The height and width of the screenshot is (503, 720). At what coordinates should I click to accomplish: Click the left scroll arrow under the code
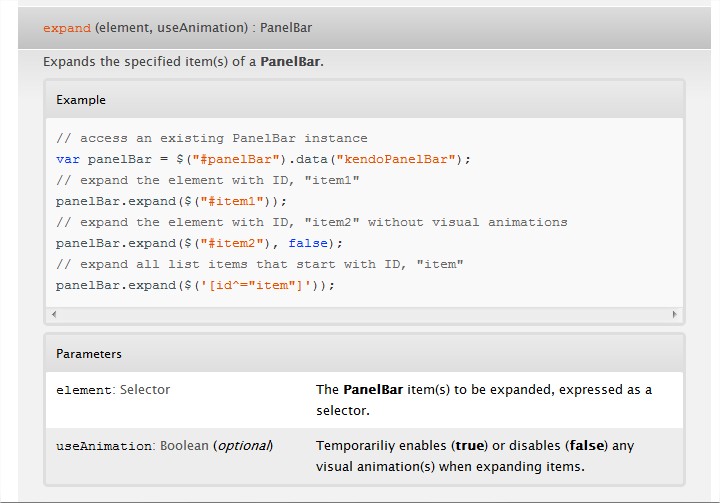point(53,314)
